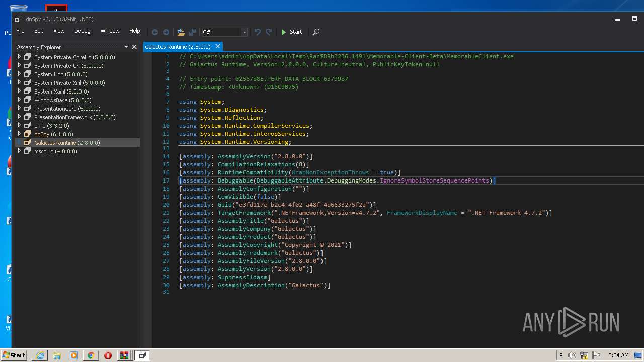Click the dnSpy (6.1.8.0) assembly icon
Screen dimensions: 644x362
(28, 134)
